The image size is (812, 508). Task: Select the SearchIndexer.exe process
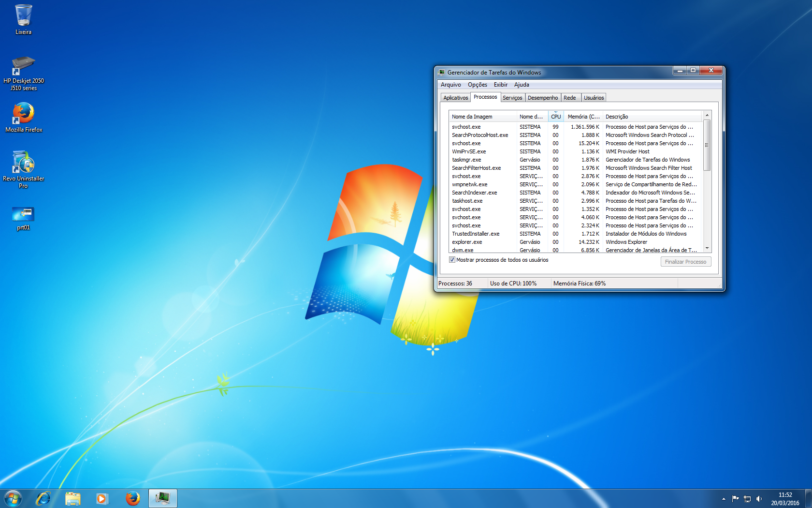(x=575, y=193)
